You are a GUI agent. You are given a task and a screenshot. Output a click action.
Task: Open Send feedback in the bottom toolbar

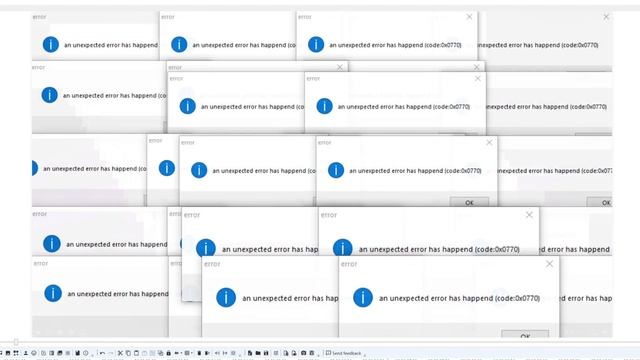click(343, 353)
